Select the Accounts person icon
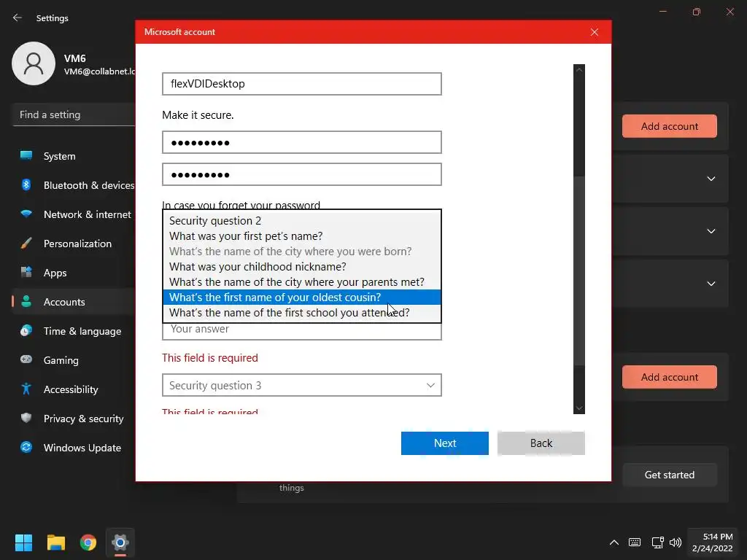 (26, 301)
